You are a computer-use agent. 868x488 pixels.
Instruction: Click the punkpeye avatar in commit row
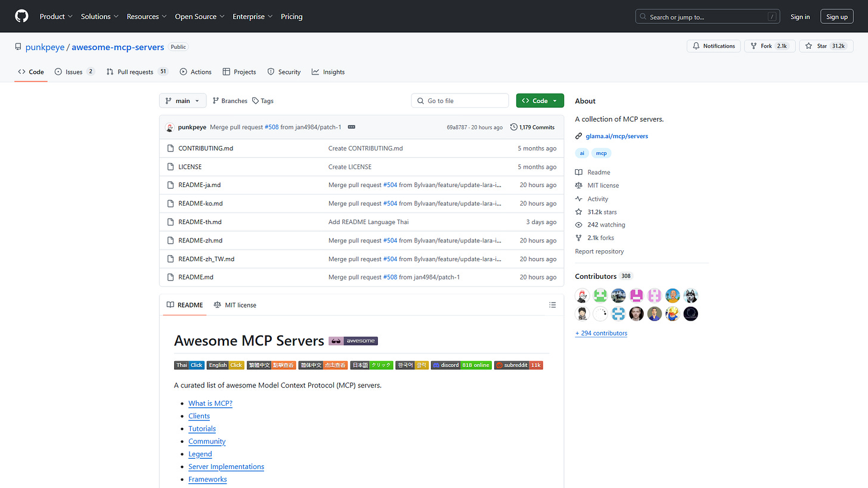(170, 128)
